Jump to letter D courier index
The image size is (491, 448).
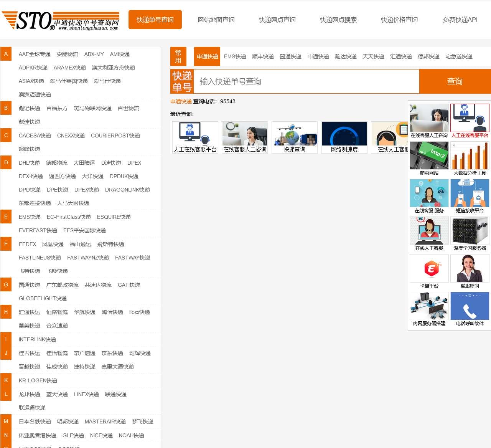click(x=6, y=163)
